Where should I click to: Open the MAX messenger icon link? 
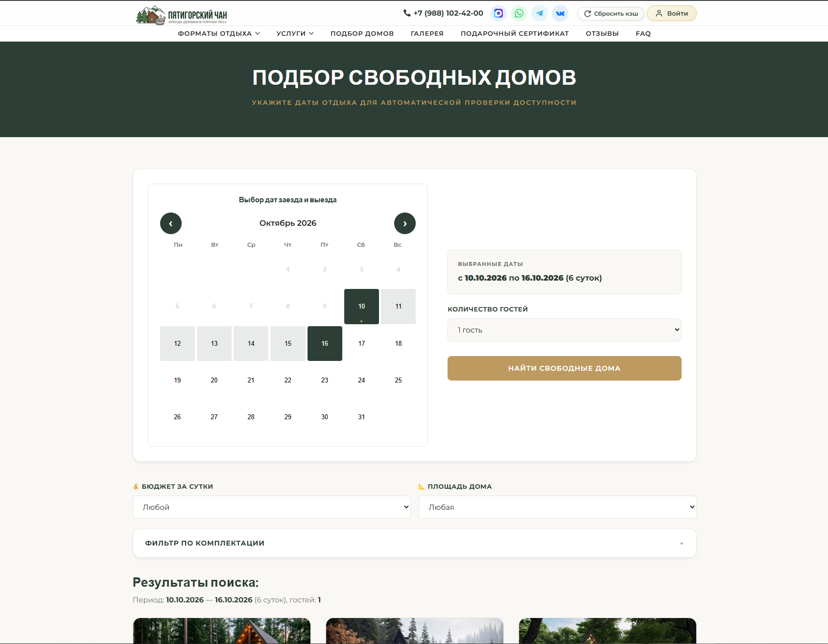pos(498,13)
